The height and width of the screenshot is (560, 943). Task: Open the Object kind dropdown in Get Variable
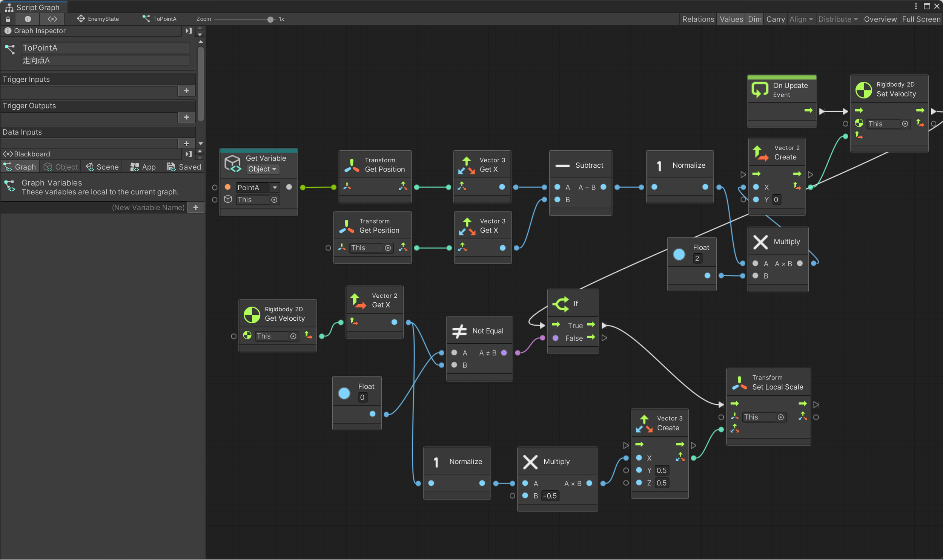(263, 169)
